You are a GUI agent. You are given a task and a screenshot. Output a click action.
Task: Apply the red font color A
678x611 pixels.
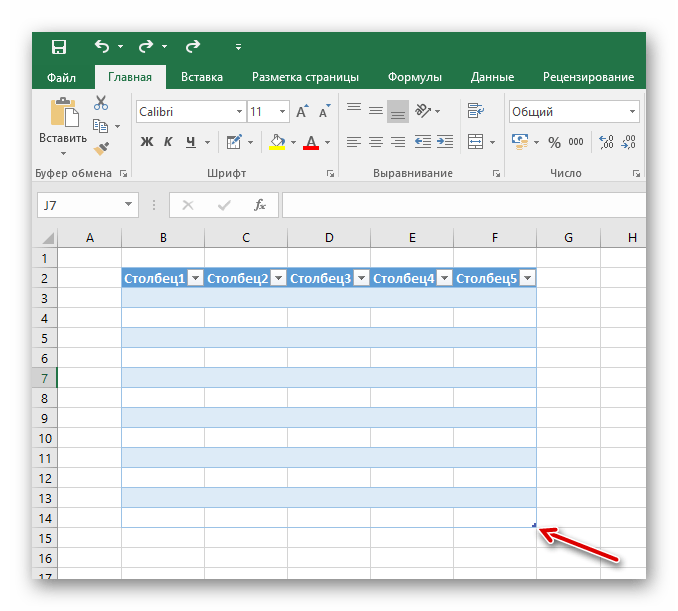coord(311,141)
